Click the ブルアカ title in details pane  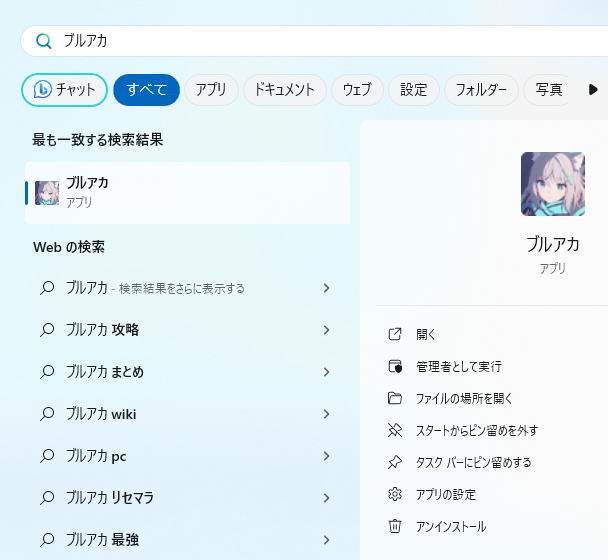[x=553, y=244]
